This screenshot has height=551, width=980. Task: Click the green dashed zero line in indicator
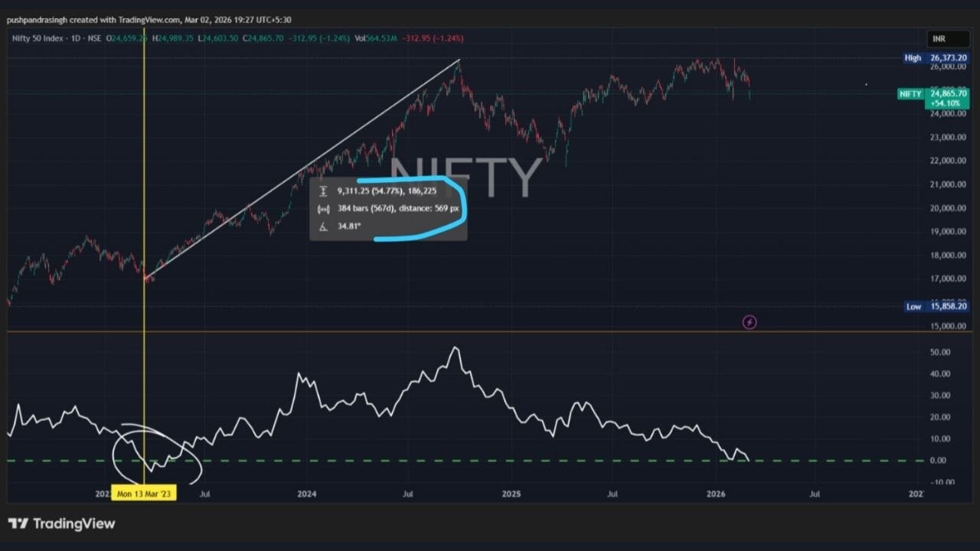coord(459,460)
